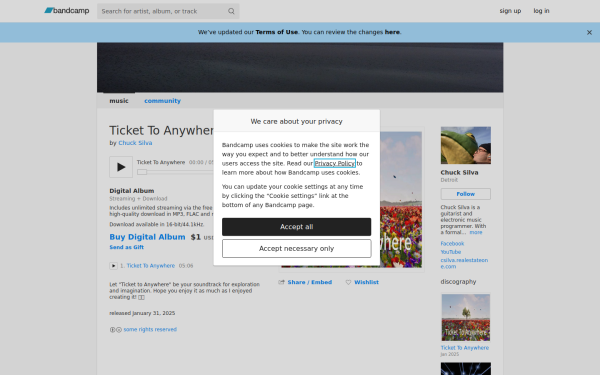
Task: Play track 1 with small play icon
Action: tap(113, 266)
